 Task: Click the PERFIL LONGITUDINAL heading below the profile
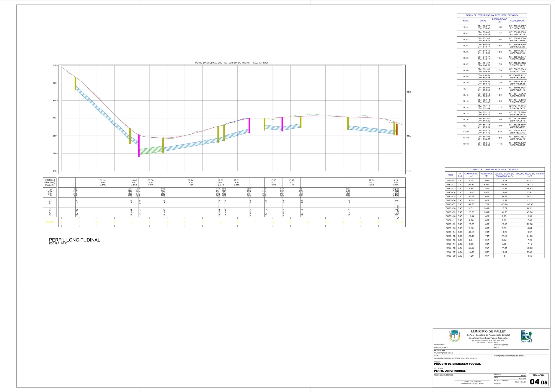[74, 240]
